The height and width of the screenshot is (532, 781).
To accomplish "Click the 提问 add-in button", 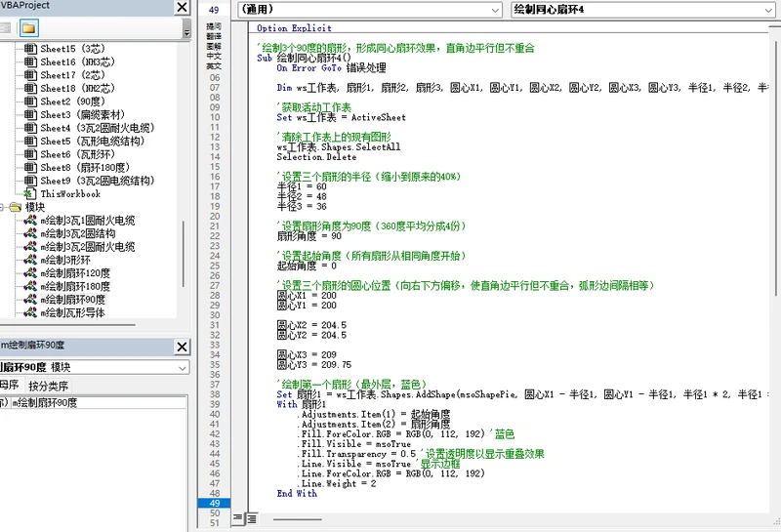I will pyautogui.click(x=214, y=26).
